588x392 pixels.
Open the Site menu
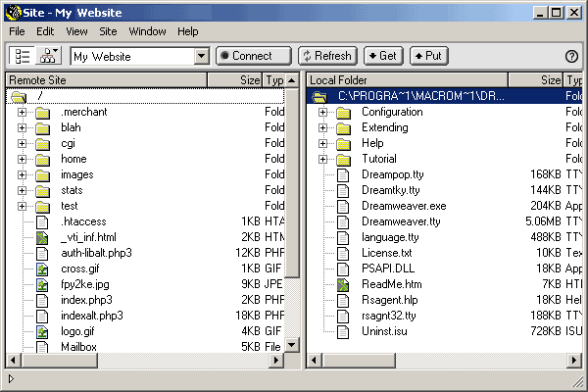[108, 31]
